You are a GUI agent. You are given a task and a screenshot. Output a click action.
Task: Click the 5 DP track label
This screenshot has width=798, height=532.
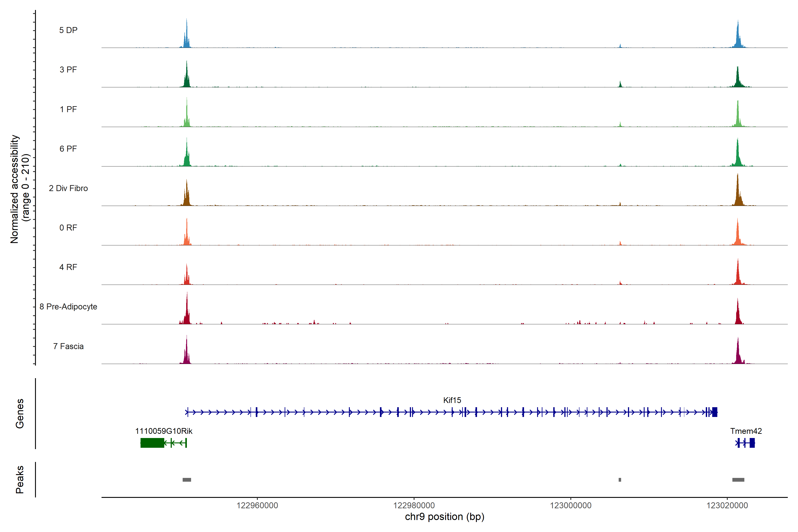click(x=68, y=30)
